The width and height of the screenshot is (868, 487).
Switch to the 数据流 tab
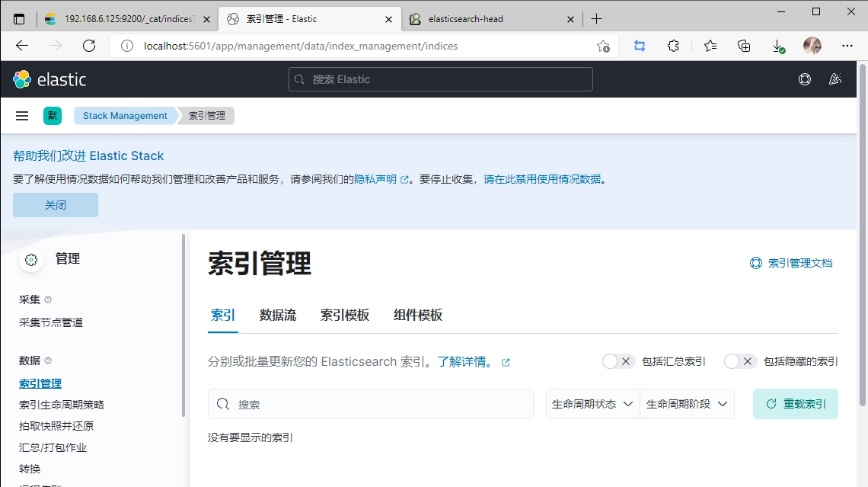(x=278, y=316)
